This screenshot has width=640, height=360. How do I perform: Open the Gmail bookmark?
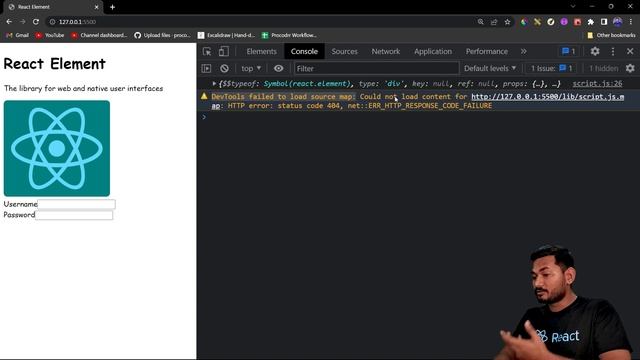(18, 36)
